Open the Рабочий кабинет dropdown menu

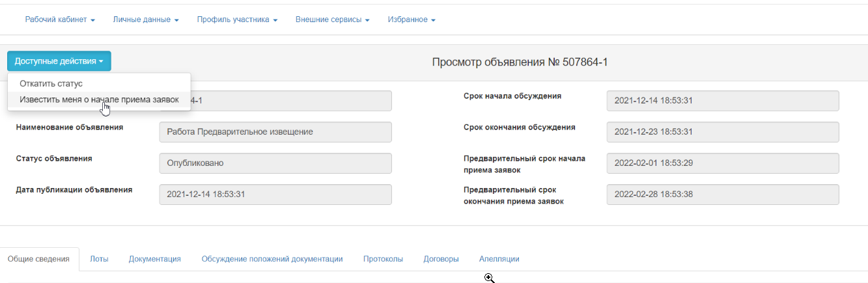coord(60,20)
